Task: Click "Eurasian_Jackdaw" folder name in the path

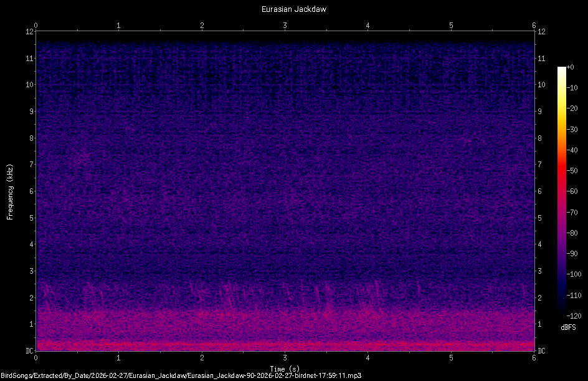Action: [x=146, y=375]
